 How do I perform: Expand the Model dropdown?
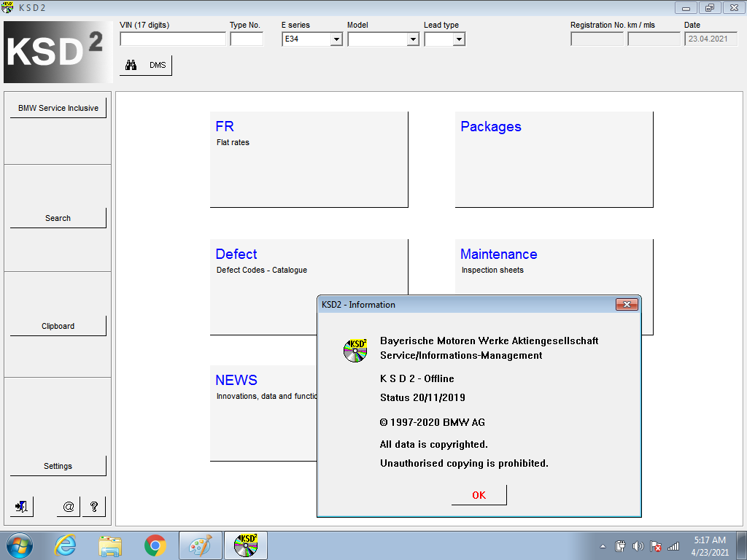click(413, 39)
